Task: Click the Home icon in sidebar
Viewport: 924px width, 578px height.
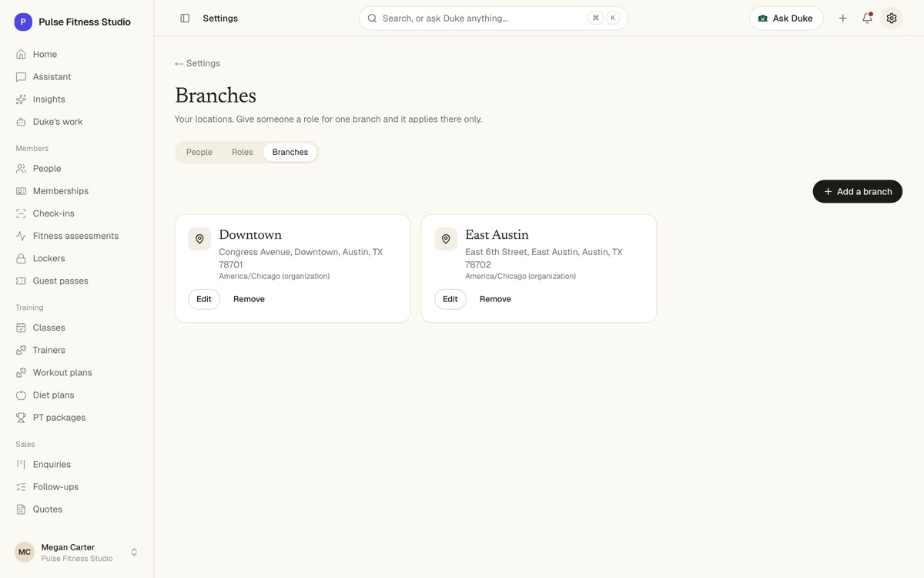Action: click(x=21, y=55)
